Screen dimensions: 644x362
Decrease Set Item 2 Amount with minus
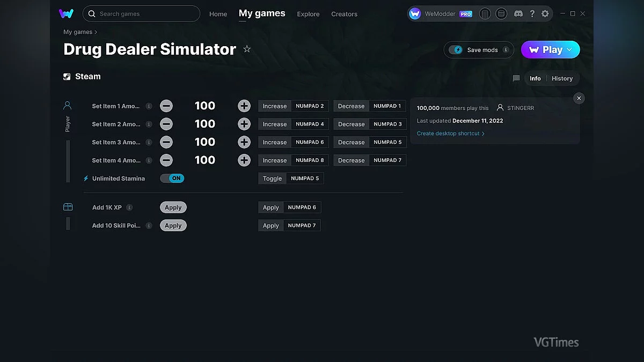pyautogui.click(x=166, y=124)
